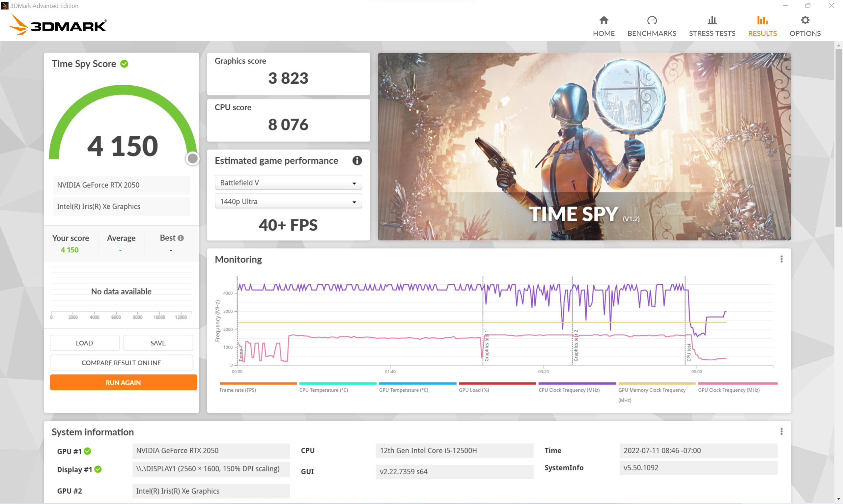This screenshot has height=504, width=843.
Task: Click the green check next to Display #1
Action: click(x=98, y=469)
